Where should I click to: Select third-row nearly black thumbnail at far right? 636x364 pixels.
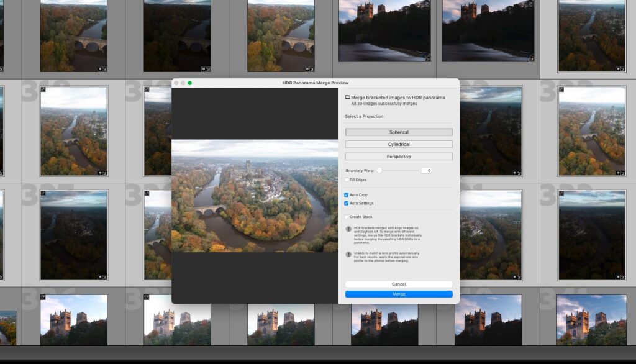point(592,235)
